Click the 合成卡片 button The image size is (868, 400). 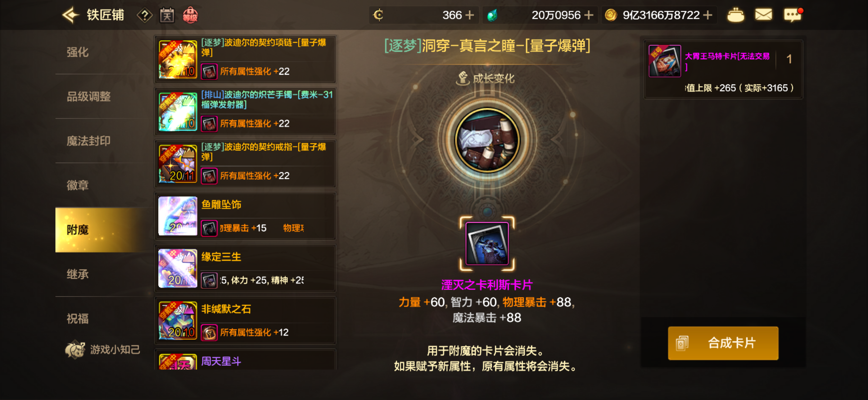(x=723, y=343)
